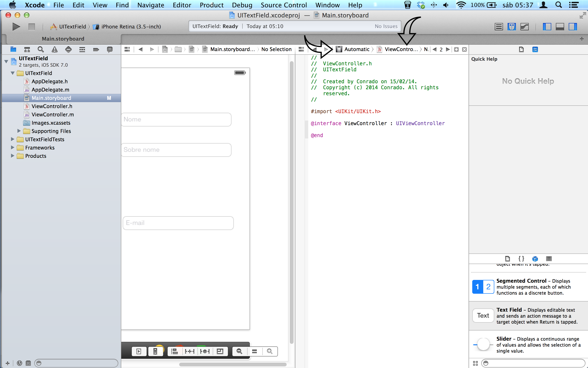Open the Issue navigator
588x368 pixels.
point(55,49)
